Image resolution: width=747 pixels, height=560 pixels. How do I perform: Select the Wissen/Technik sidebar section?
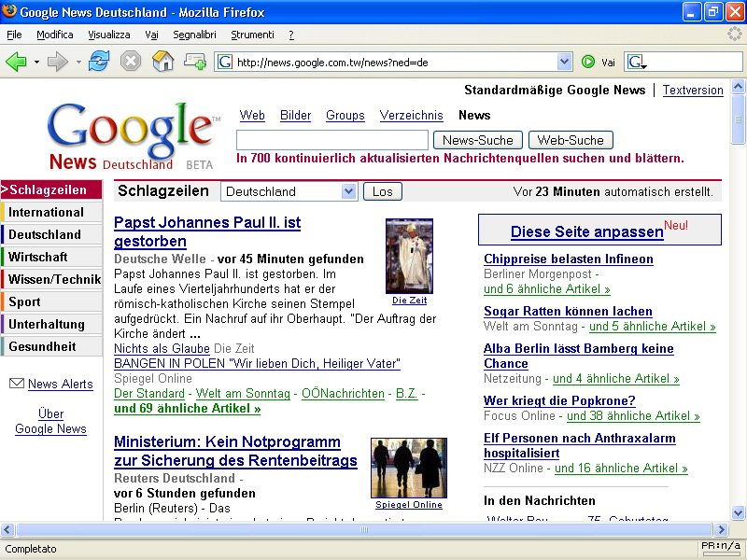51,279
